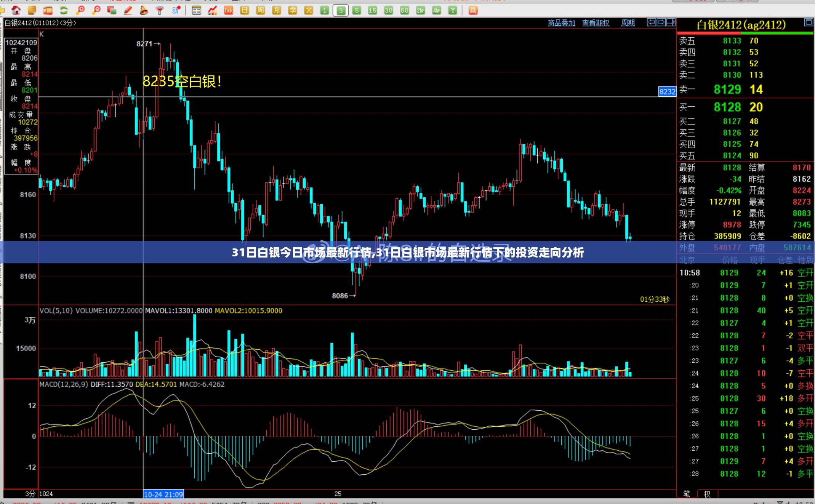Select 60-minute period button
The image size is (815, 504).
point(405,10)
